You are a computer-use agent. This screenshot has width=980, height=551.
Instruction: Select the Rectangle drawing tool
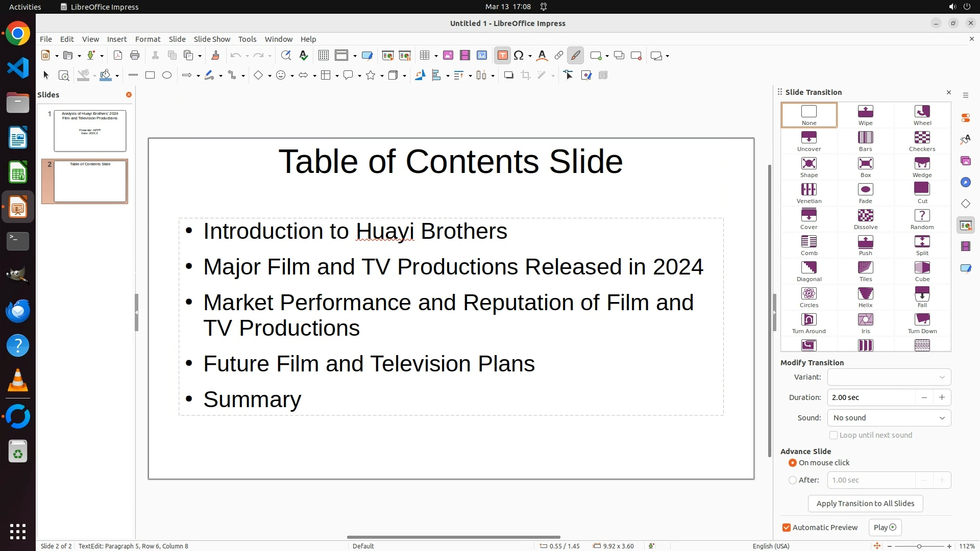[150, 76]
